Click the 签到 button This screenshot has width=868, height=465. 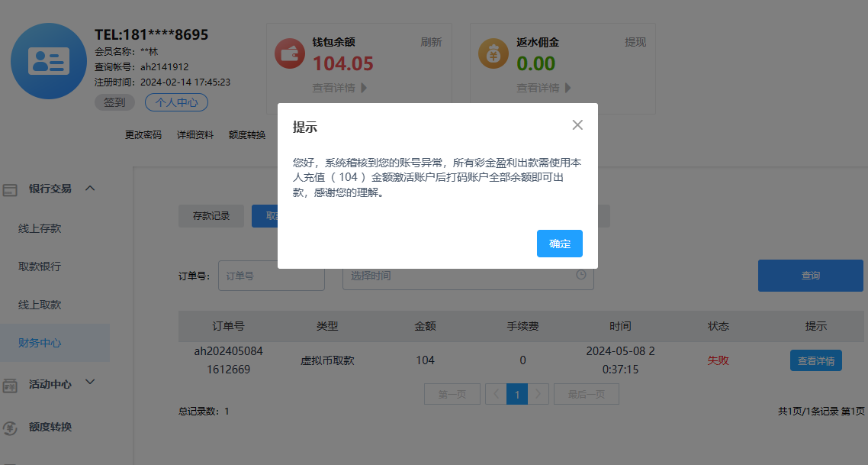click(114, 102)
